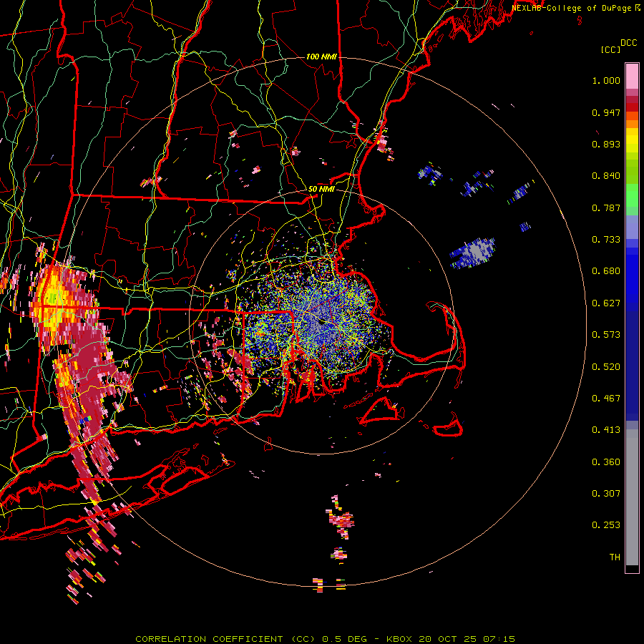Click the DCC label above the color scale
Viewport: 644px width, 644px height.
click(628, 43)
